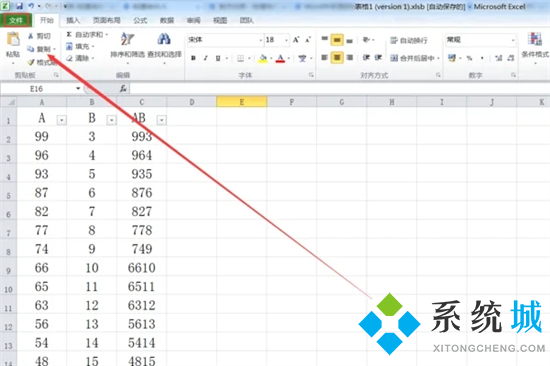Click the Decrease Decimal icon
The width and height of the screenshot is (550, 366).
(511, 58)
